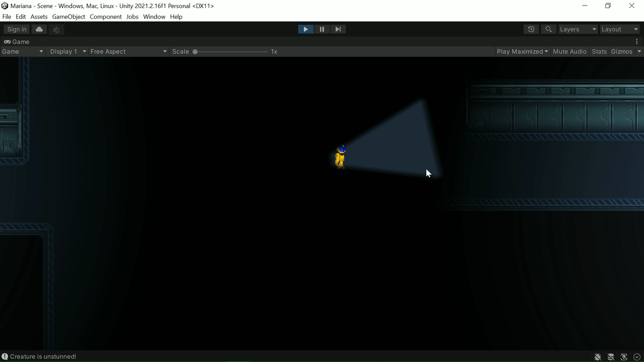Click the Sign in button
This screenshot has width=644, height=362.
pos(17,29)
